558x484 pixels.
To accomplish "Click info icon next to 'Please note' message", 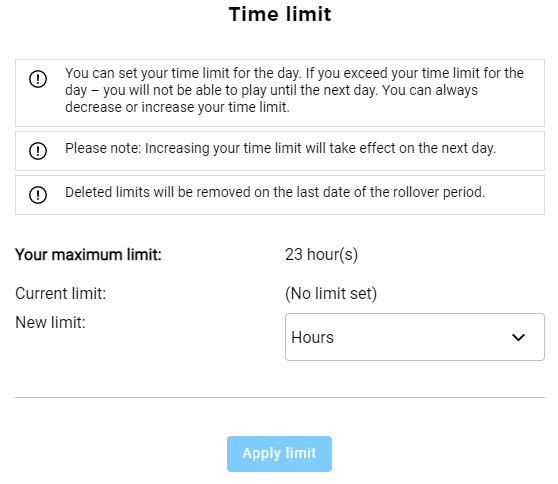I will pos(38,151).
